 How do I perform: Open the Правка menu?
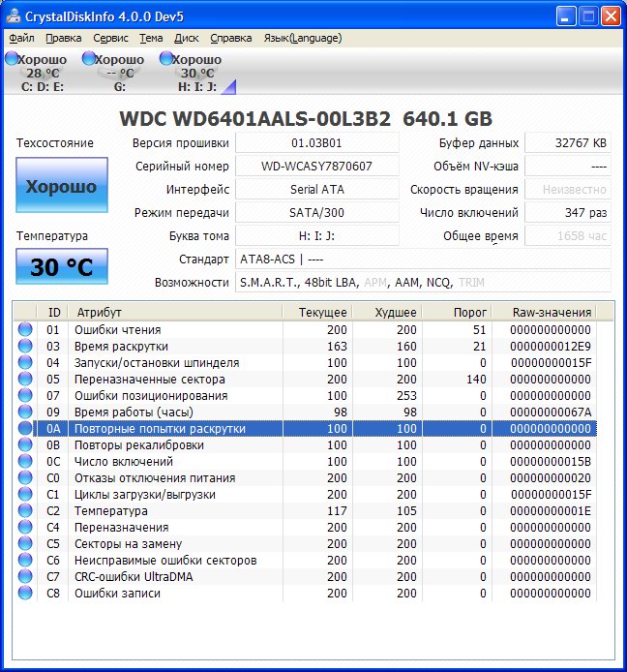point(64,38)
